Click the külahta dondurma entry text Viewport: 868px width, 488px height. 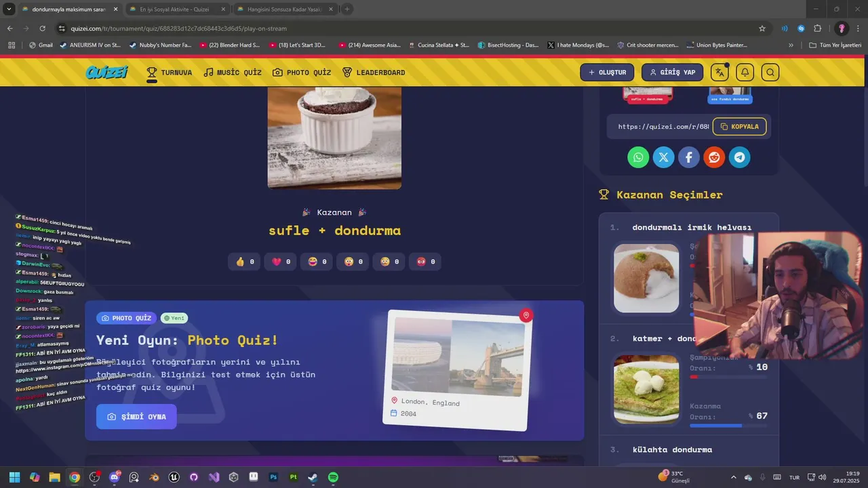672,450
